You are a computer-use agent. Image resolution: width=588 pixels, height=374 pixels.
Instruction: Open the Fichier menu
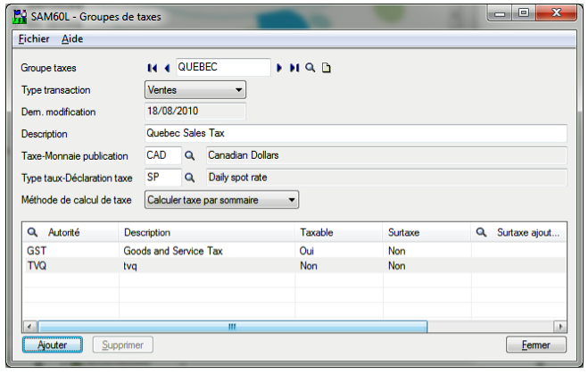click(x=34, y=39)
